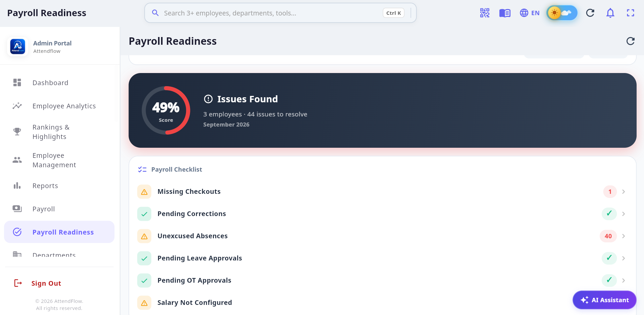Image resolution: width=644 pixels, height=315 pixels.
Task: Expand Pending Leave Approvals chevron
Action: [623, 258]
